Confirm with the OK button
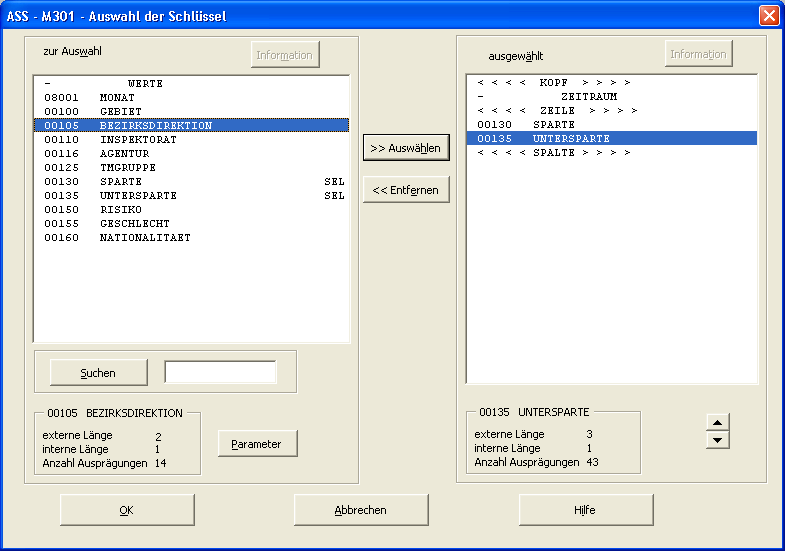 click(126, 510)
